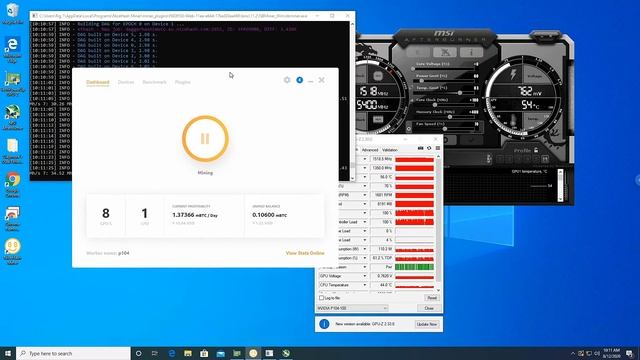Adjust the Fan Speed slider in Afterburner
The image size is (640, 360).
point(444,129)
